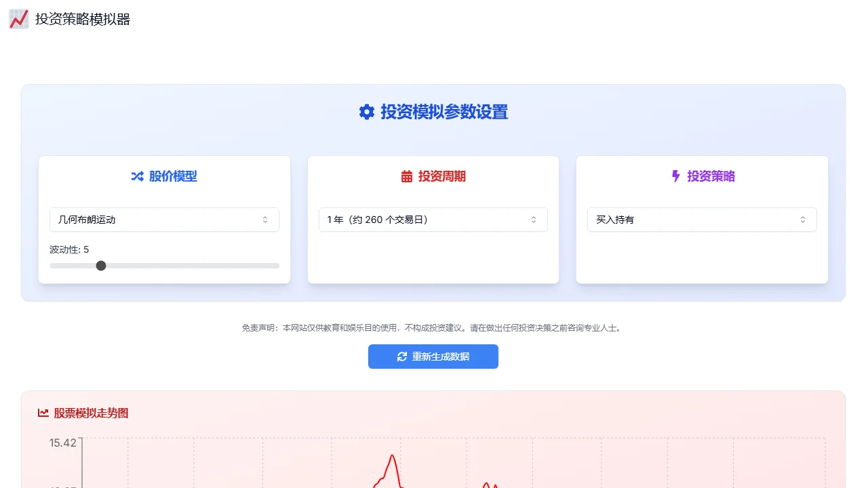Click the 重新生成数据 regenerate data button

click(433, 357)
